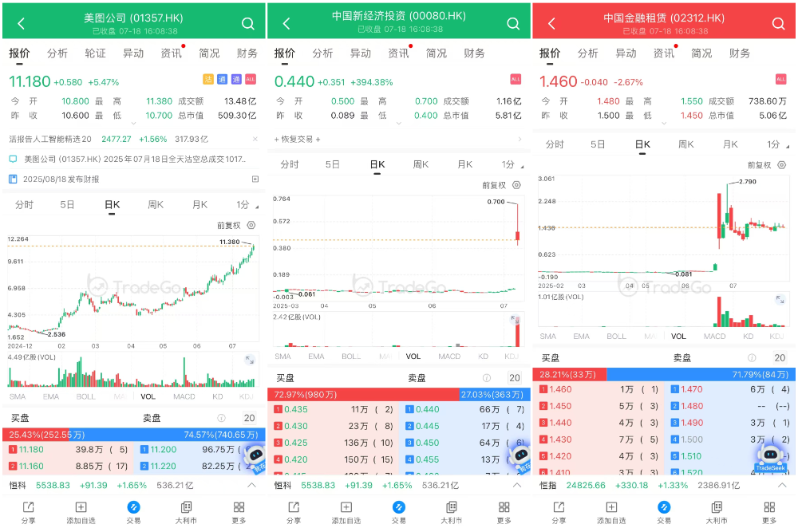Tap back arrow on 美图公司 screen

tap(21, 23)
